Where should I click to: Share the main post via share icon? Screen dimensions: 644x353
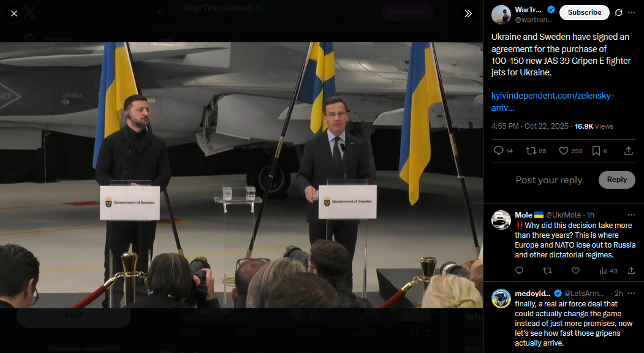click(629, 151)
